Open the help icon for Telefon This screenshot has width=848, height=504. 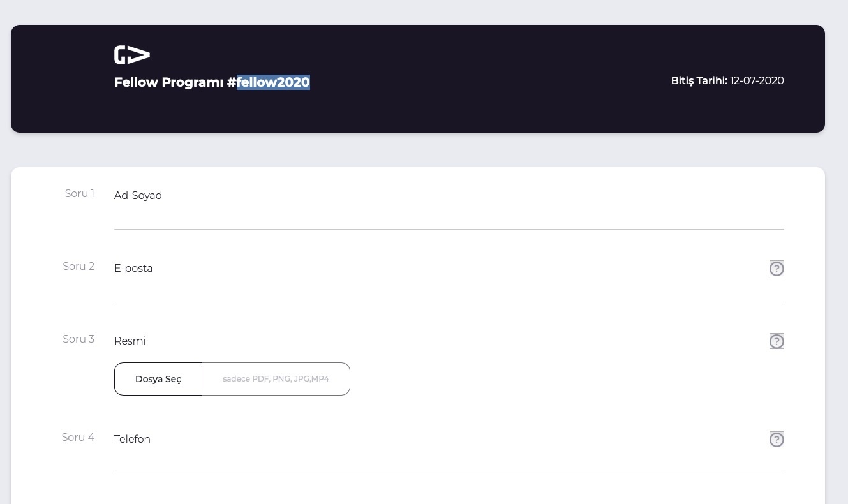[x=777, y=440]
